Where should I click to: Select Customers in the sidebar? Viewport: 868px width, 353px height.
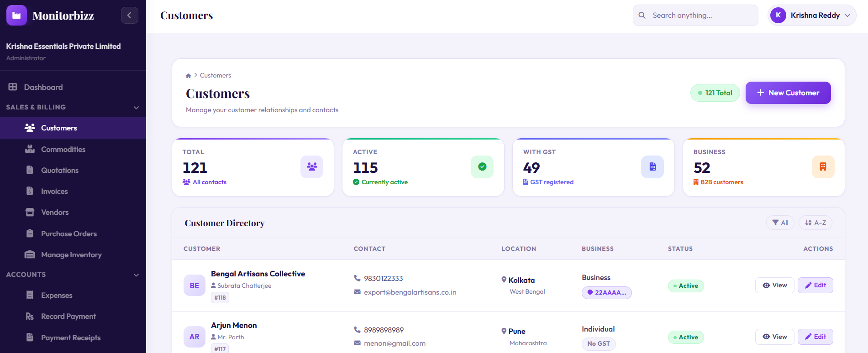[x=73, y=128]
